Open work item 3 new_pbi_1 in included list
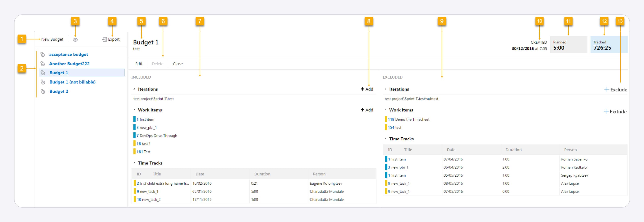Image resolution: width=644 pixels, height=222 pixels. point(147,127)
